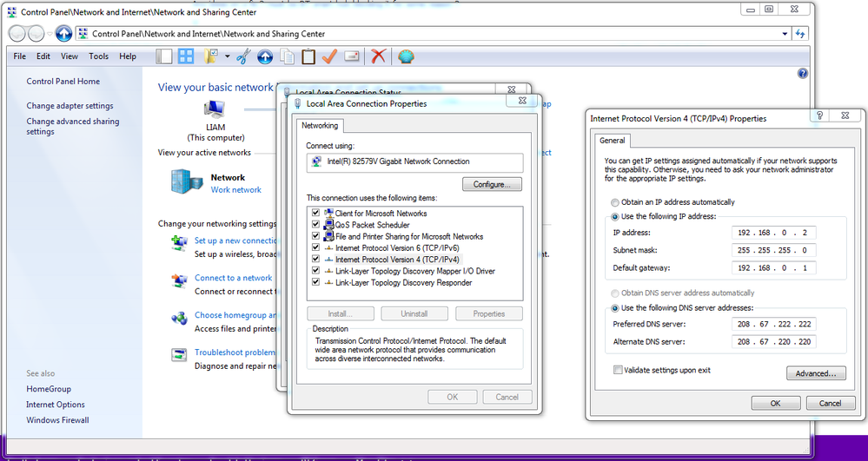Open the Tools menu
This screenshot has height=461, width=868.
[98, 56]
